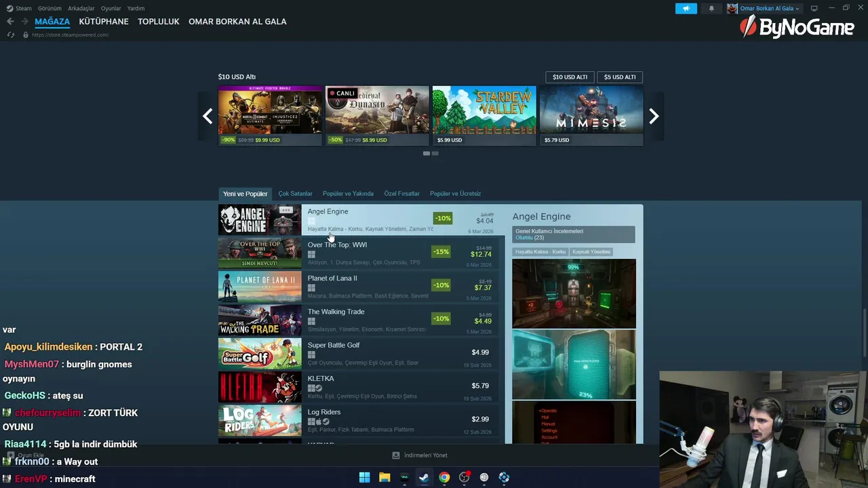
Task: Open Log Riders list row
Action: click(358, 420)
